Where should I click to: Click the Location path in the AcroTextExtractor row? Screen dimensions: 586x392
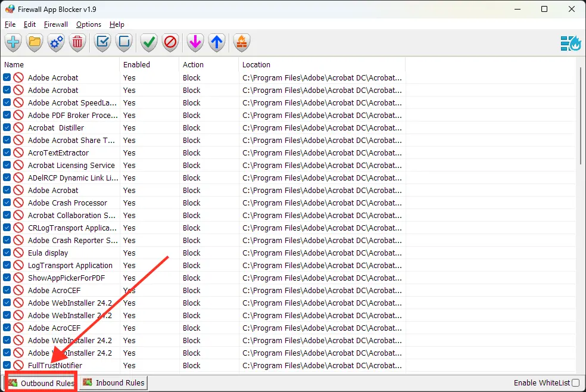322,153
